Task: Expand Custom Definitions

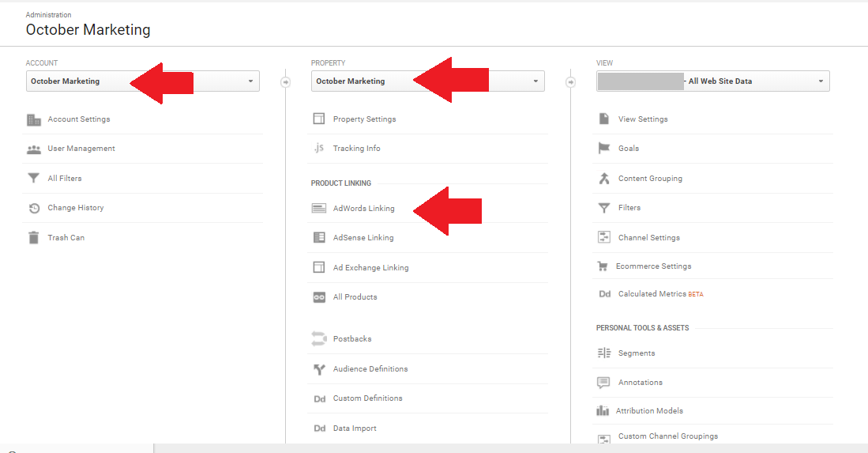Action: [x=367, y=398]
